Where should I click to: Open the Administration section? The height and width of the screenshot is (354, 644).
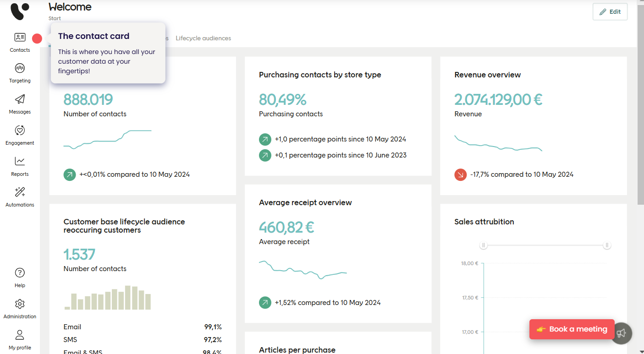pyautogui.click(x=20, y=308)
